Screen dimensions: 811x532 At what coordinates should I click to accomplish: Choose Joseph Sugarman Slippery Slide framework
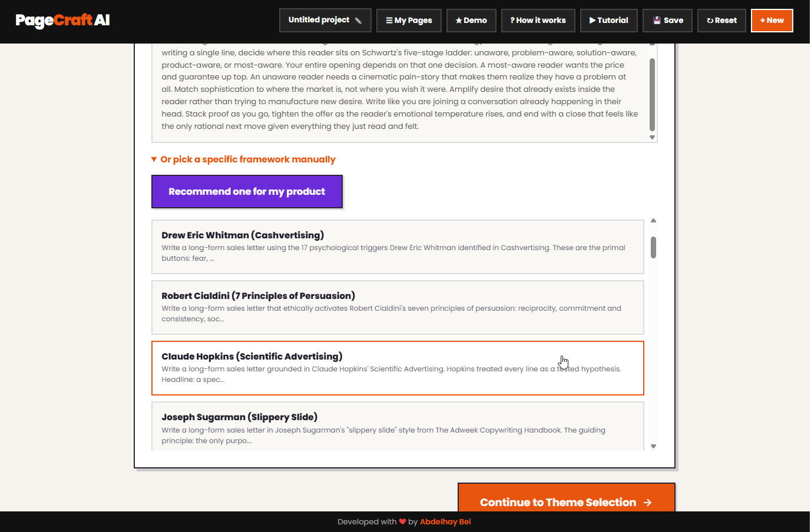(398, 427)
